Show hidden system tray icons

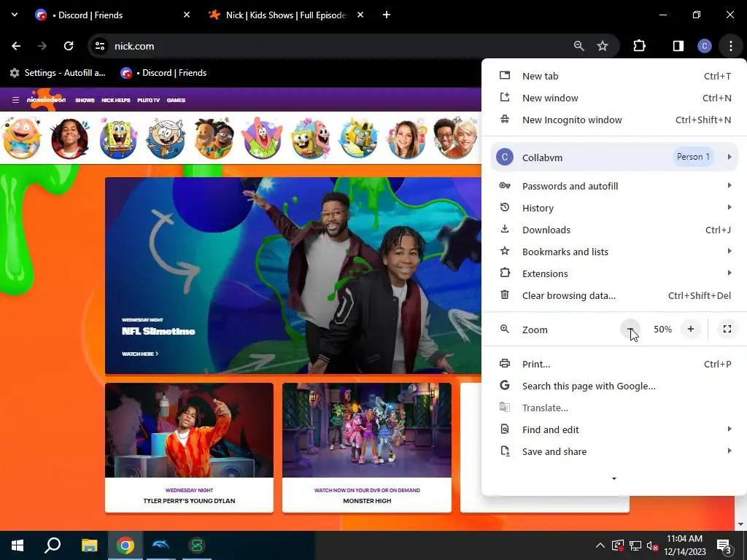(600, 545)
